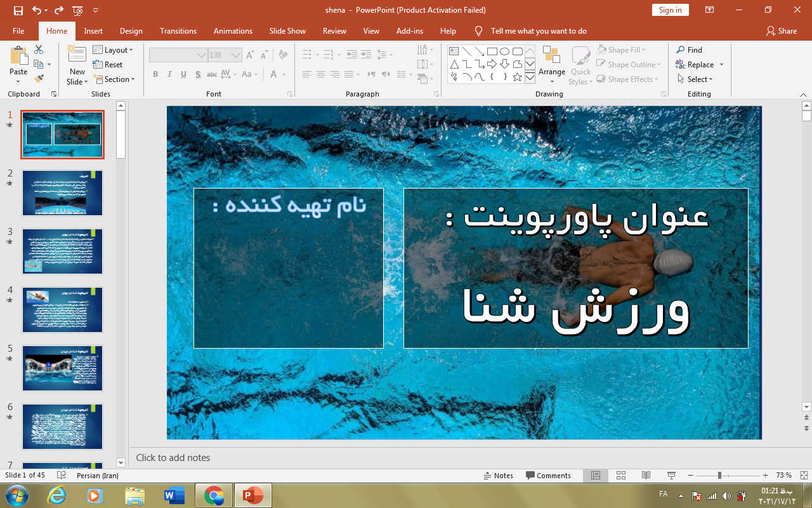Launch Google Chrome from taskbar
The width and height of the screenshot is (812, 508).
214,495
